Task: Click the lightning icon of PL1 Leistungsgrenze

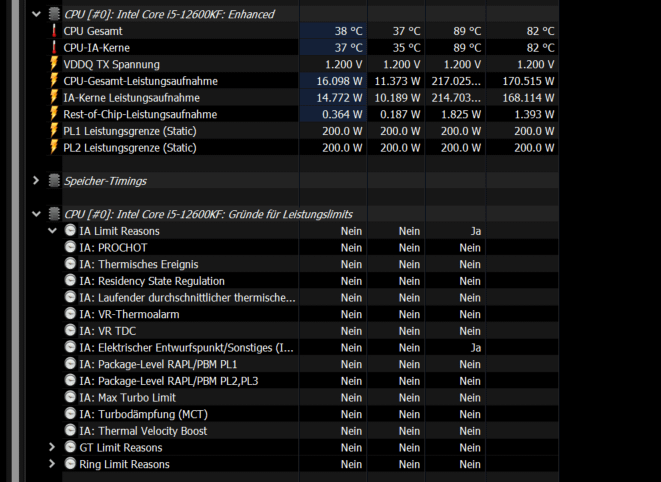Action: (x=54, y=131)
